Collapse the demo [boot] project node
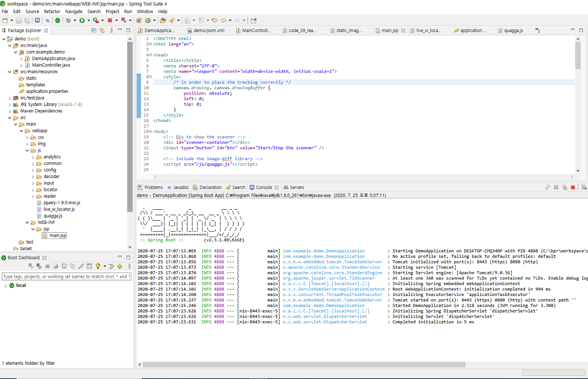Screen dimensions: 588x379 coord(4,39)
